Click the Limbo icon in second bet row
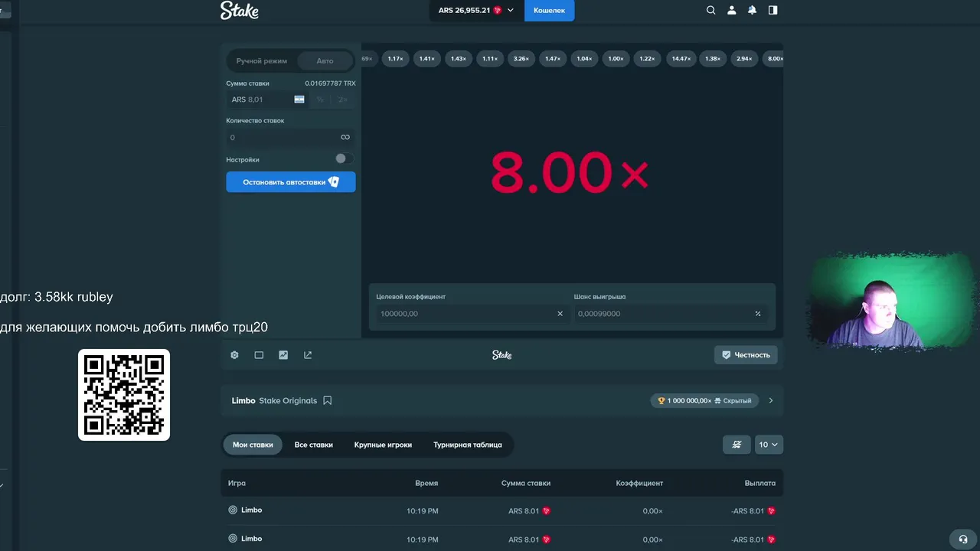Viewport: 980px width, 551px height. (233, 539)
